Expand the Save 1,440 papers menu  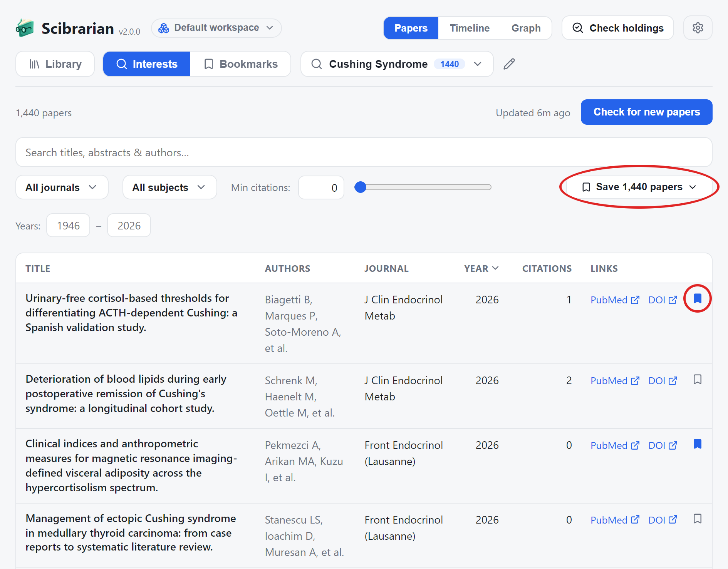click(x=639, y=187)
